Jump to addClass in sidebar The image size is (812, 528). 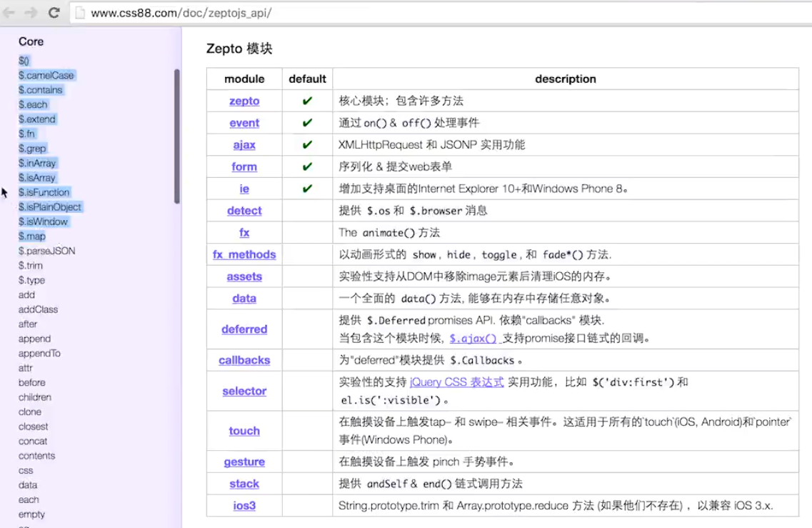[39, 309]
